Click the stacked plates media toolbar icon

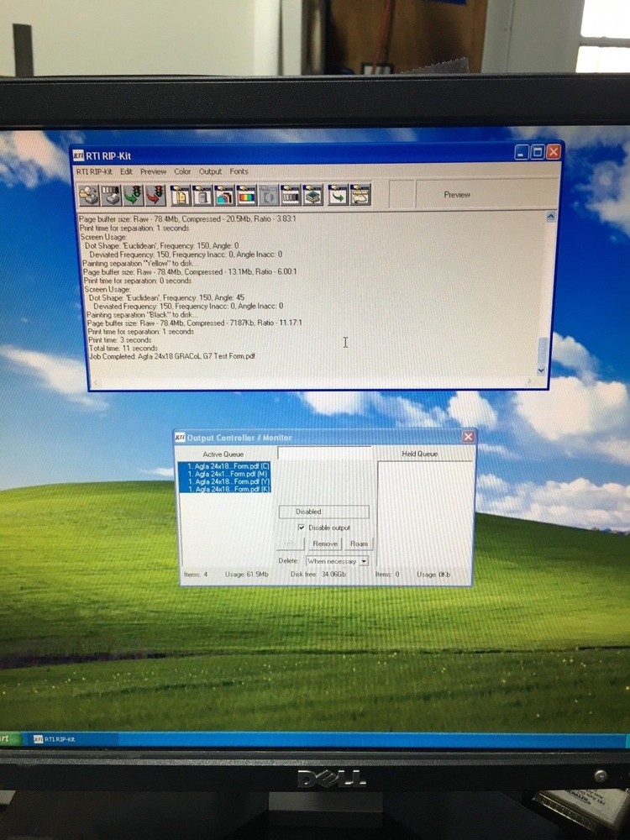tap(312, 196)
